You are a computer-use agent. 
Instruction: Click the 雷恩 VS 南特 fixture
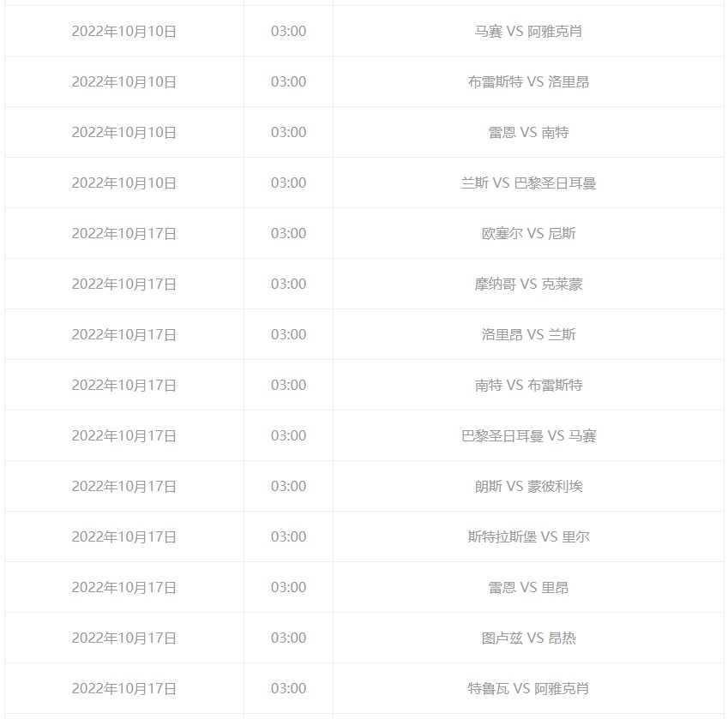pos(528,132)
